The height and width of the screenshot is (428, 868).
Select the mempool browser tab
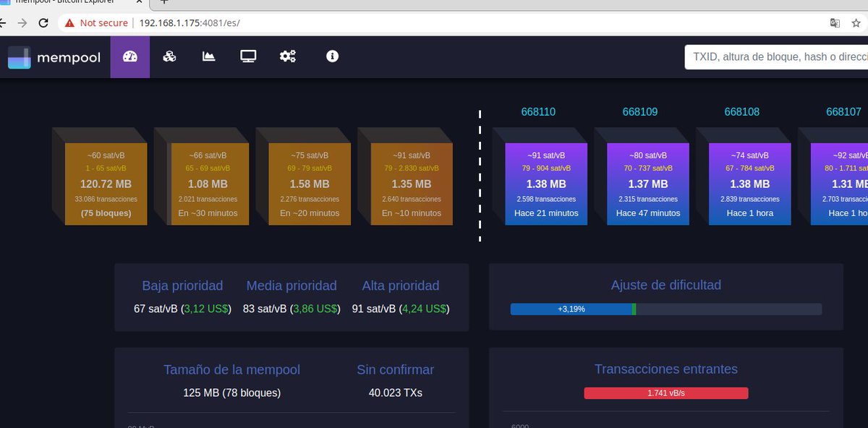(x=72, y=3)
